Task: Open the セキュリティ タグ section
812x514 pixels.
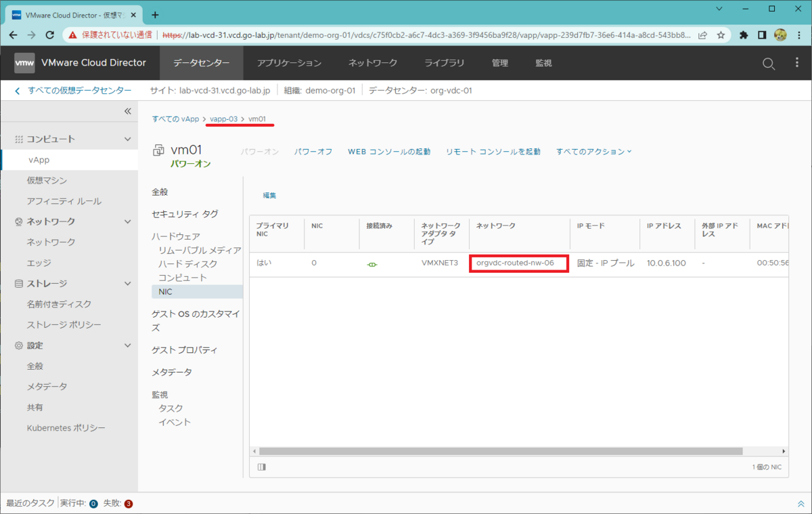Action: pos(185,214)
